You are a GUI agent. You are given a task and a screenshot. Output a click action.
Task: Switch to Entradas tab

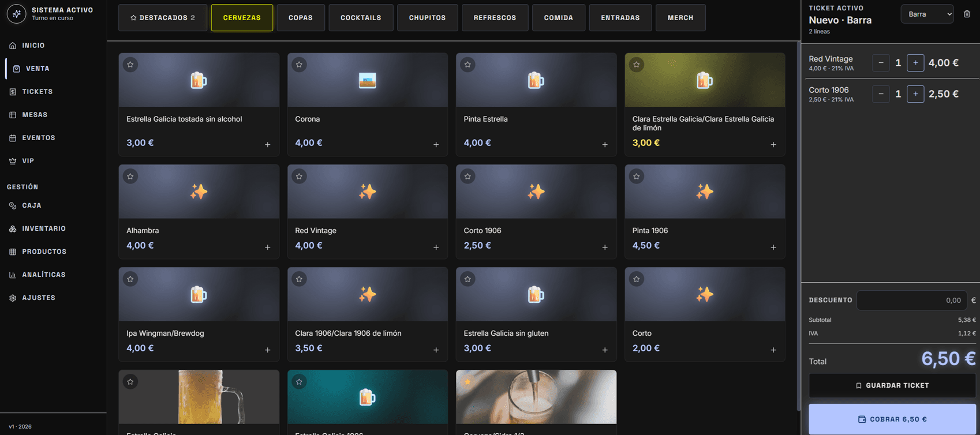[620, 18]
